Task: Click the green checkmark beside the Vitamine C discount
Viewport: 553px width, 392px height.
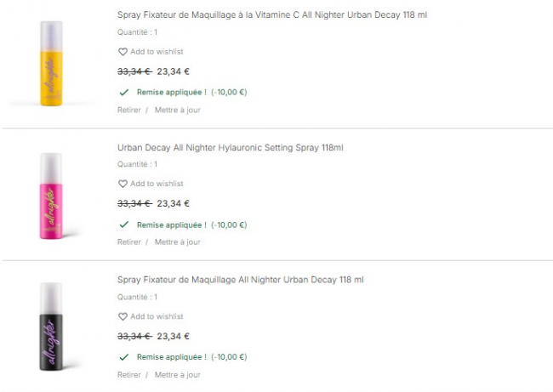Action: pos(123,92)
